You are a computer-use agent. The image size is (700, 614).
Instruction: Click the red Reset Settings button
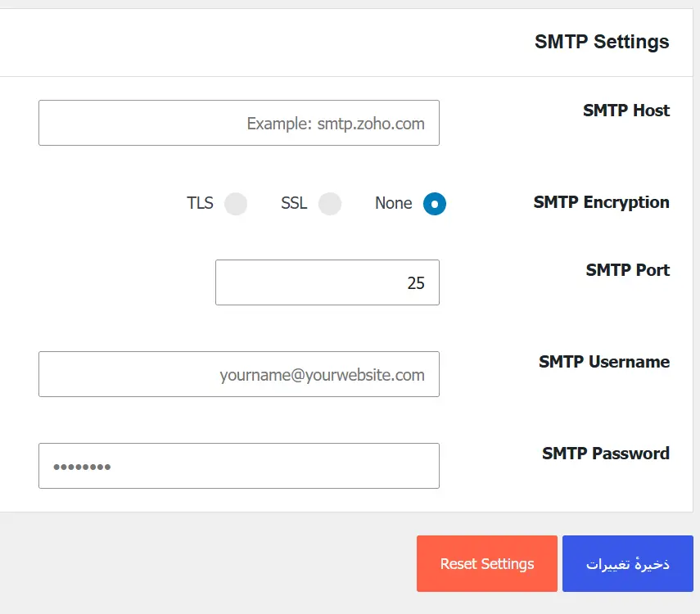click(487, 563)
